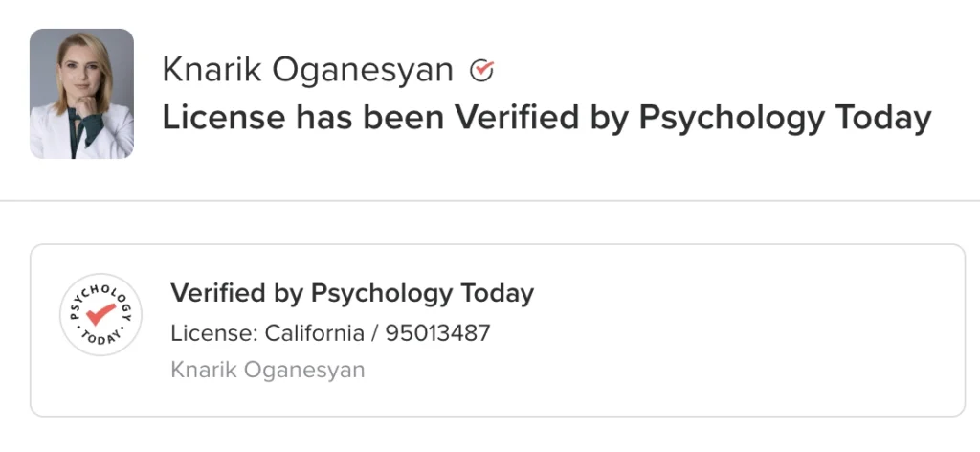Click the horizontal divider below the header
The width and height of the screenshot is (980, 452).
490,201
